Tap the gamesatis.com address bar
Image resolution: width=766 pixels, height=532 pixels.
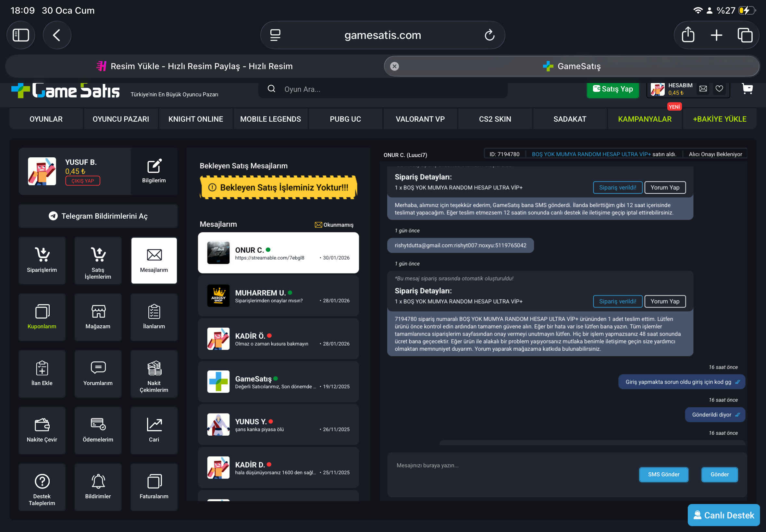[x=382, y=35]
